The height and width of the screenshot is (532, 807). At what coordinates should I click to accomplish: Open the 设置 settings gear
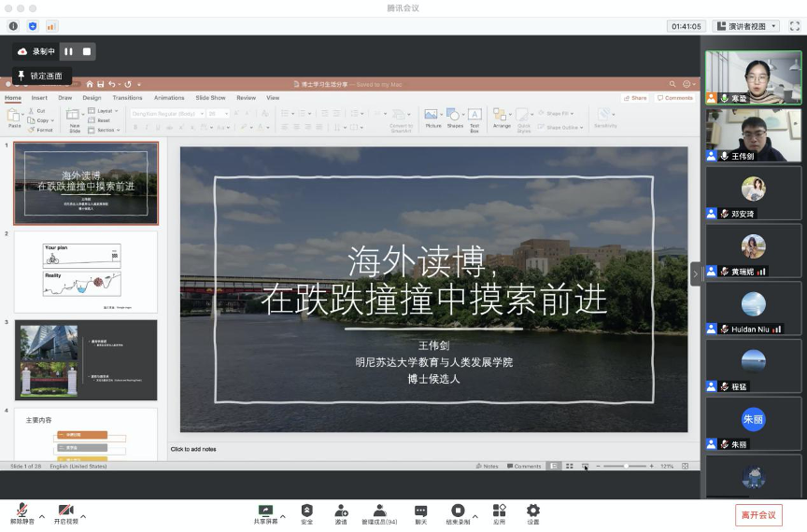pos(533,512)
